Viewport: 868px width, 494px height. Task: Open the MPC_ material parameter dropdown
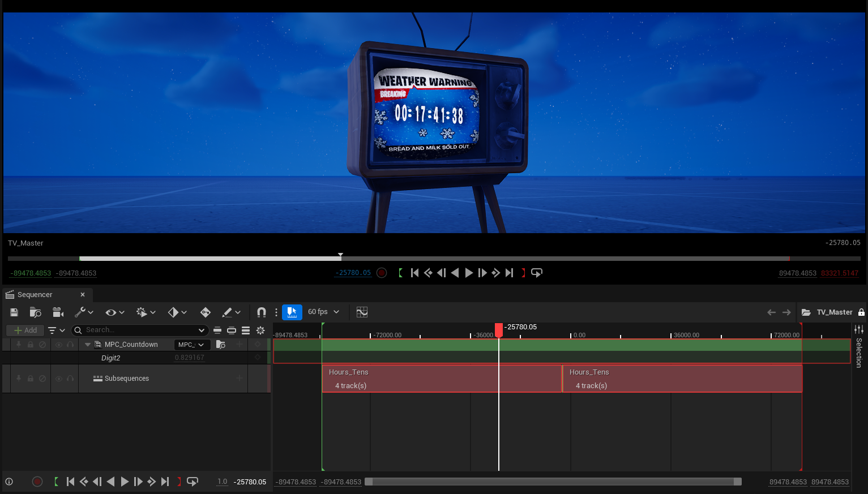pyautogui.click(x=192, y=344)
